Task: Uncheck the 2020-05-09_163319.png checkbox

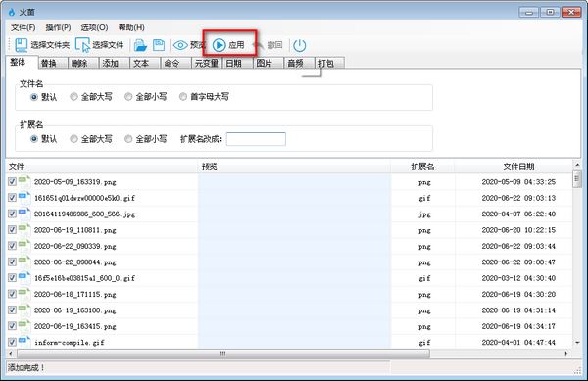Action: coord(12,182)
